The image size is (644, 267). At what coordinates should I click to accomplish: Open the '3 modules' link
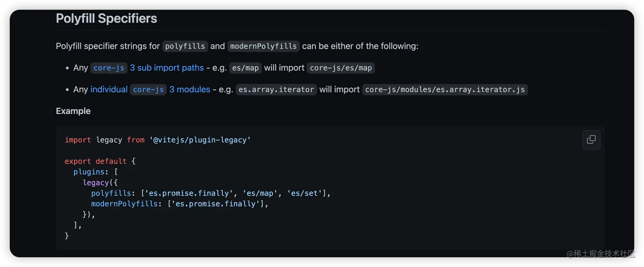pyautogui.click(x=190, y=90)
